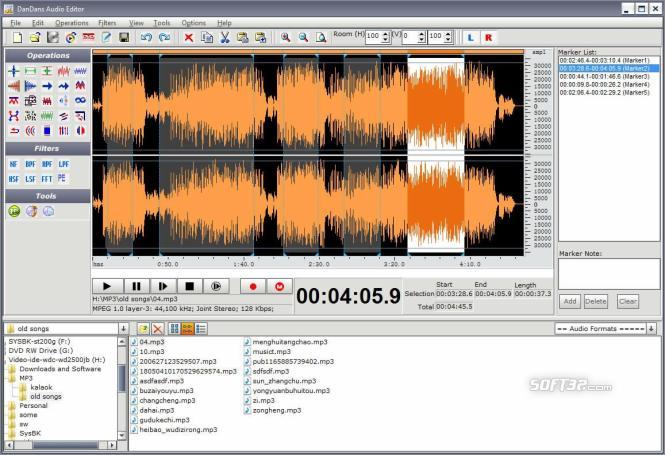Zoom in on the waveform
The image size is (665, 455).
click(x=285, y=38)
